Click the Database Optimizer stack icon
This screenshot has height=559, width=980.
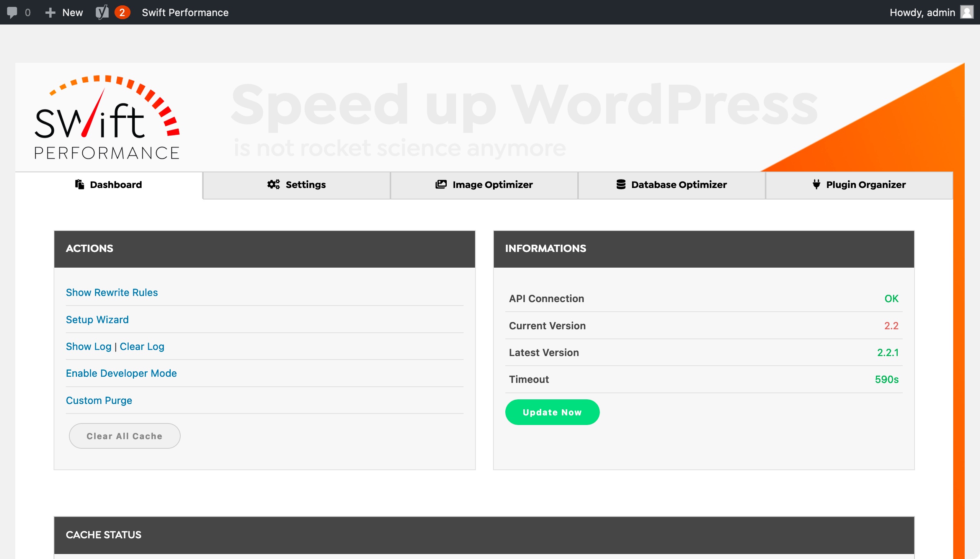coord(621,185)
